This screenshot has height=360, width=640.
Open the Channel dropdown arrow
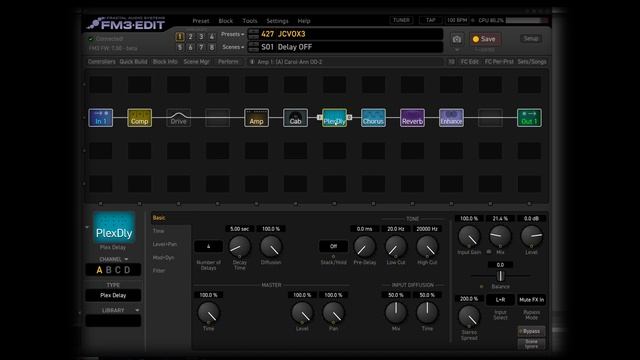click(126, 260)
